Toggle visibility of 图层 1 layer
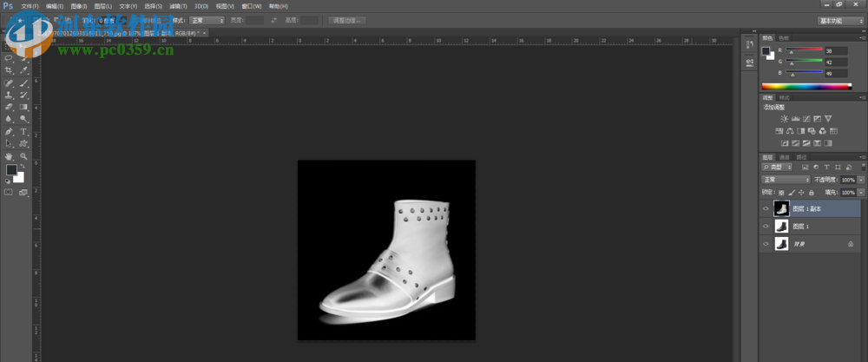Viewport: 868px width, 362px height. click(766, 227)
